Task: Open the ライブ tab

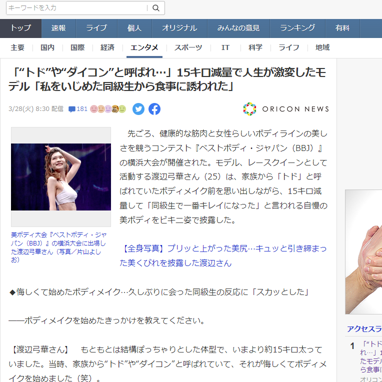Action: coord(97,28)
